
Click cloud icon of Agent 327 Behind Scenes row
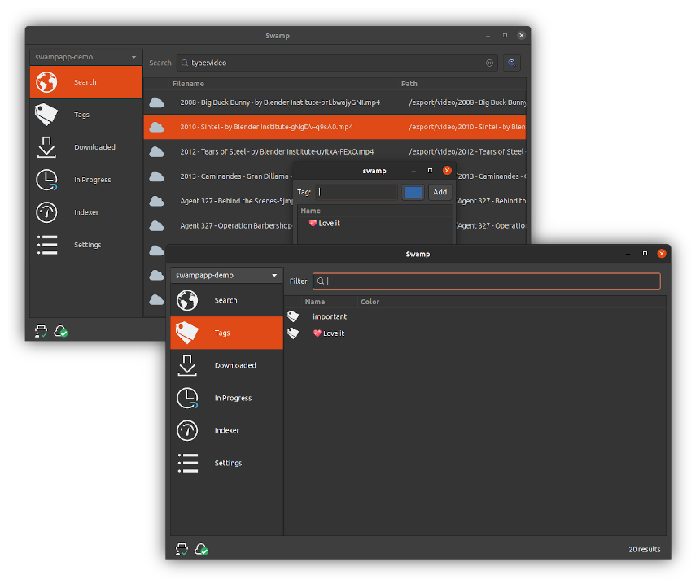click(x=156, y=201)
